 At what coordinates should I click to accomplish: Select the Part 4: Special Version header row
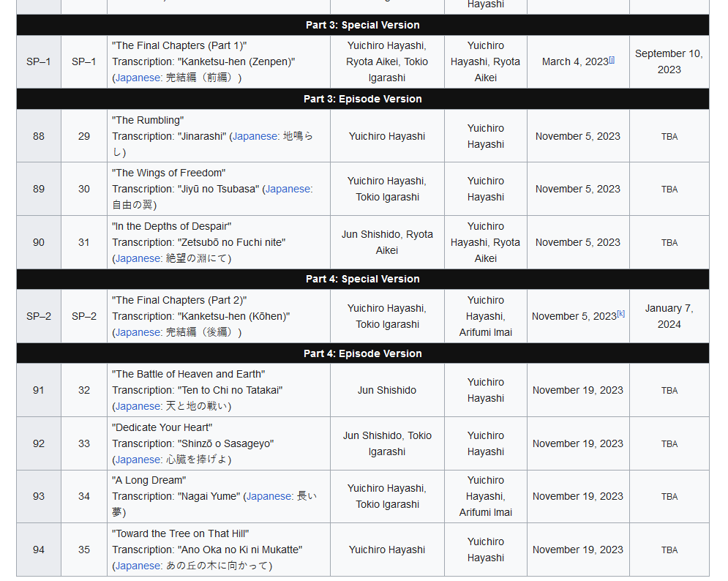point(362,279)
